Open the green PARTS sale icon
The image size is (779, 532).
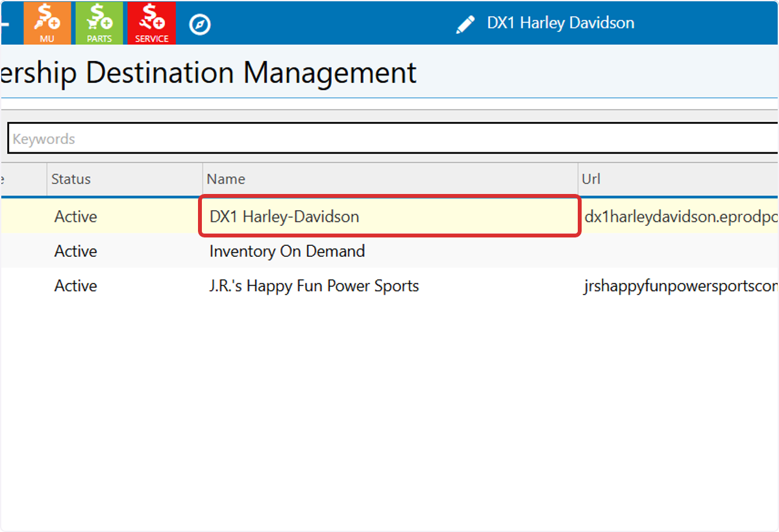(x=99, y=23)
